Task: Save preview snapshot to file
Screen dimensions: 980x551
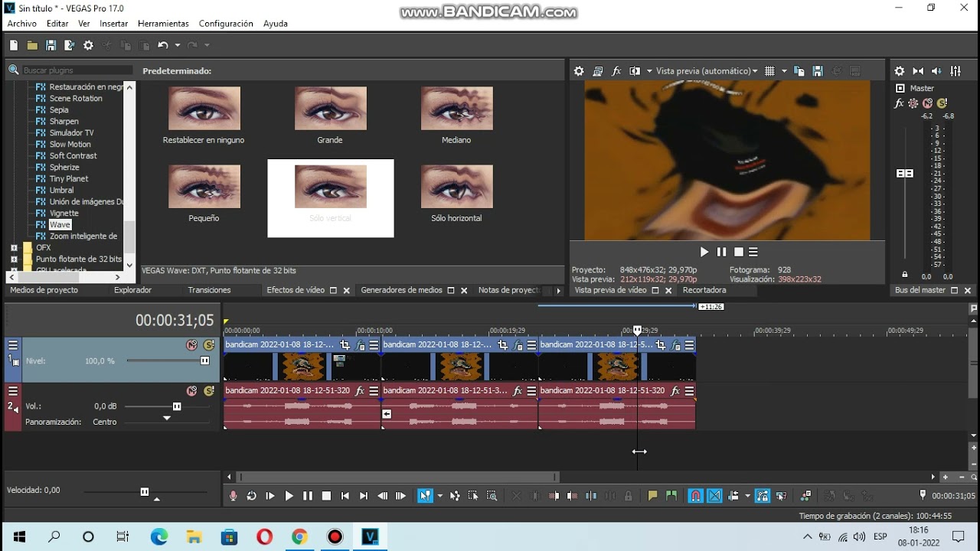Action: point(818,71)
